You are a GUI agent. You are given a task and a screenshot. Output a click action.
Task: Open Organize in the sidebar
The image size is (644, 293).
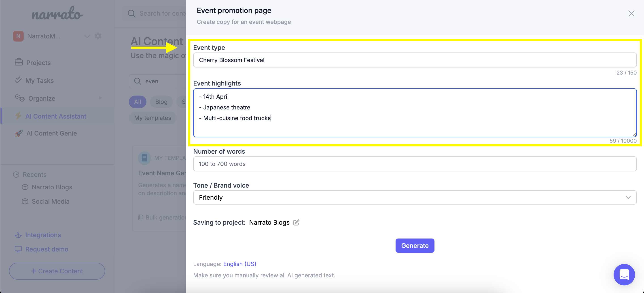(42, 98)
